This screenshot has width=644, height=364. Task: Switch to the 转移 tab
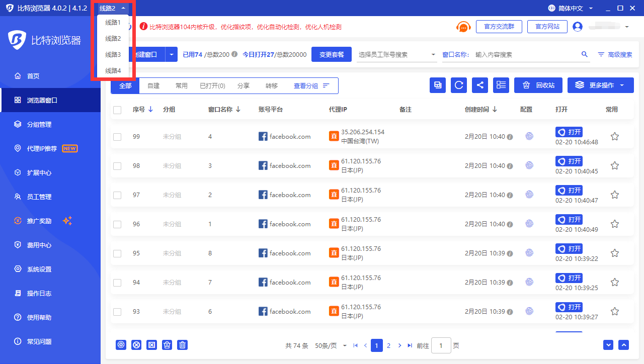pos(272,86)
